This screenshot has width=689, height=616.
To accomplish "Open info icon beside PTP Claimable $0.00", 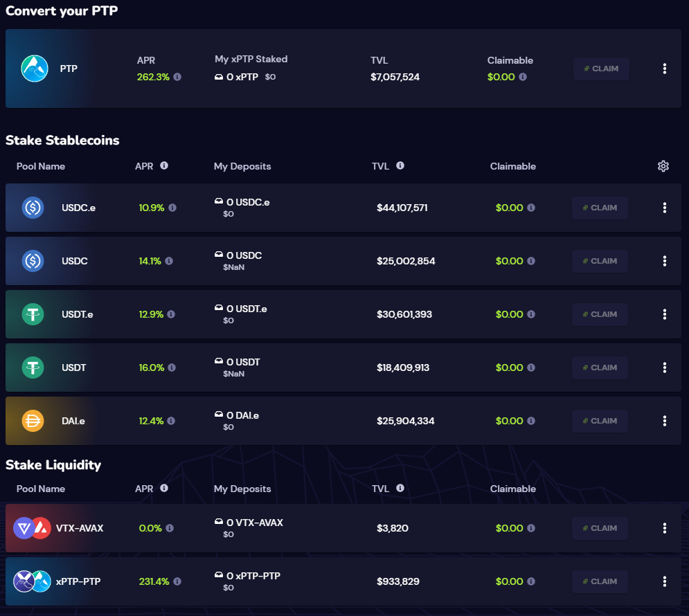I will coord(522,77).
